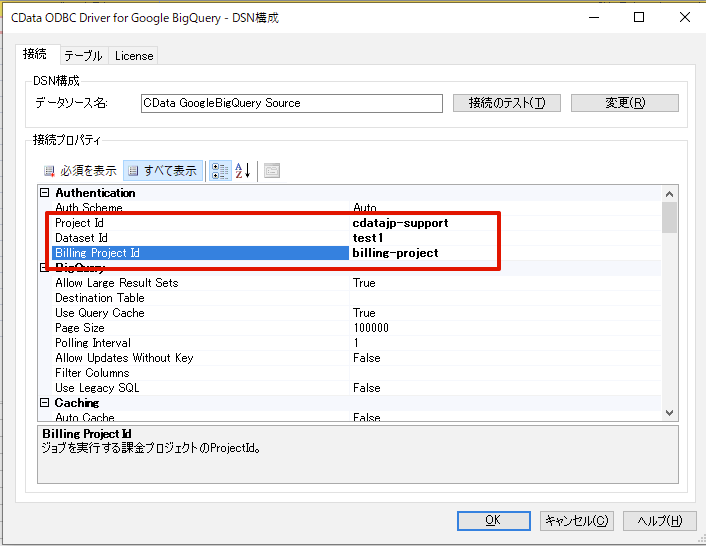Click the test1 Dataset Id value
706x546 pixels.
click(x=505, y=238)
